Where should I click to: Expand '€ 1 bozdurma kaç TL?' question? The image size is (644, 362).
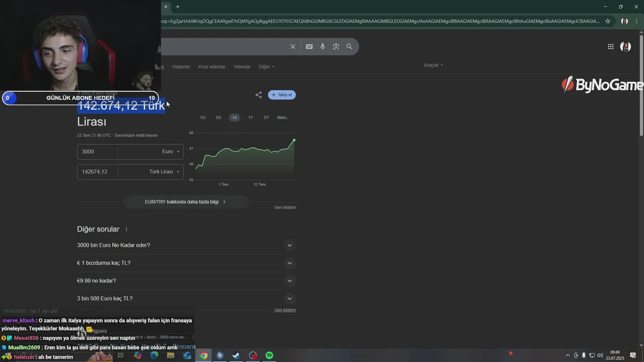[x=186, y=263]
